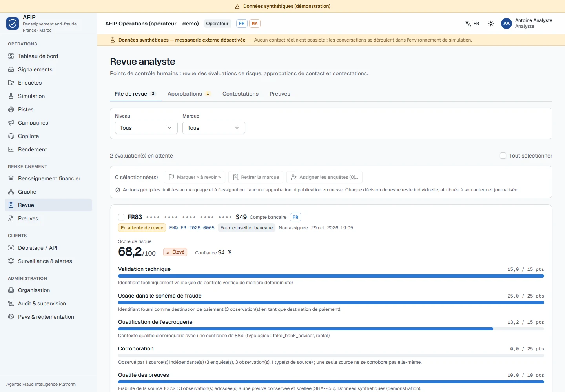The height and width of the screenshot is (392, 565).
Task: Click the Faux conseiller bancaire tag
Action: click(x=246, y=228)
